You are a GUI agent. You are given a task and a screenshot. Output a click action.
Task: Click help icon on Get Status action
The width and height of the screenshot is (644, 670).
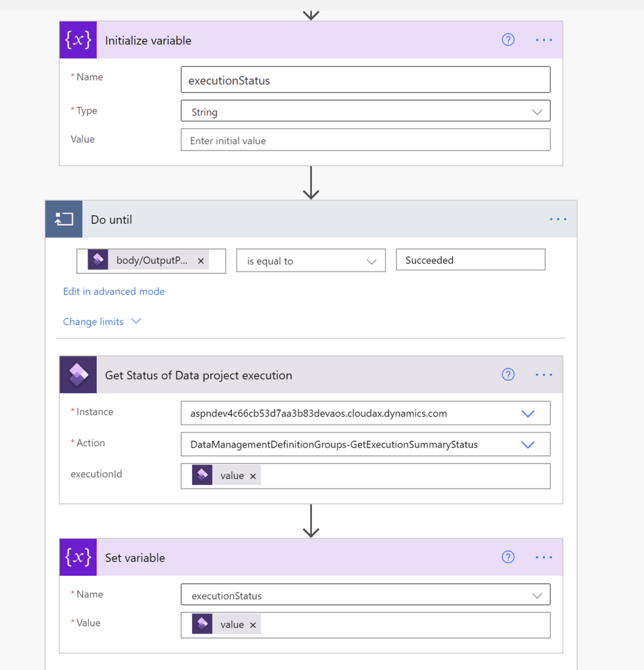pyautogui.click(x=508, y=375)
